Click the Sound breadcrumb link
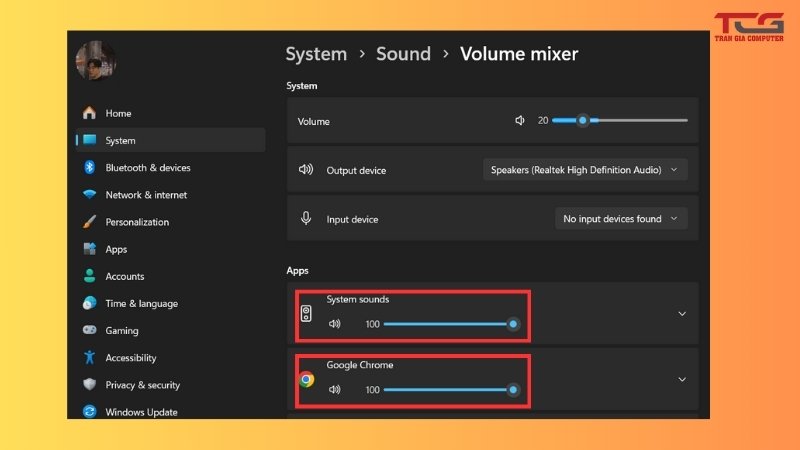This screenshot has width=800, height=450. click(x=403, y=54)
